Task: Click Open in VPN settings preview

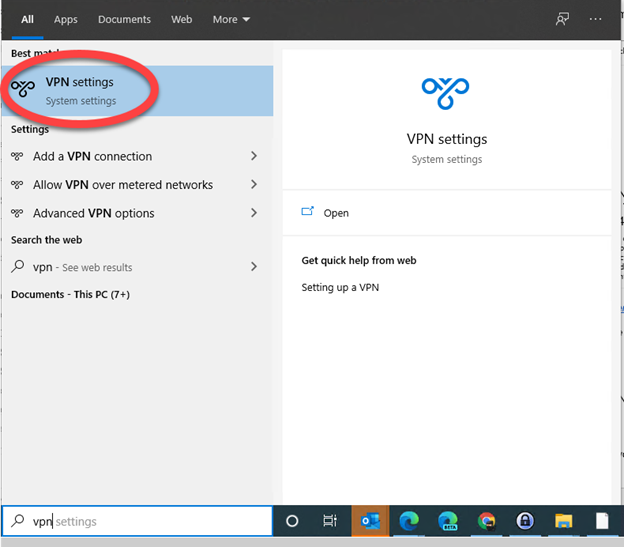Action: pos(447,213)
